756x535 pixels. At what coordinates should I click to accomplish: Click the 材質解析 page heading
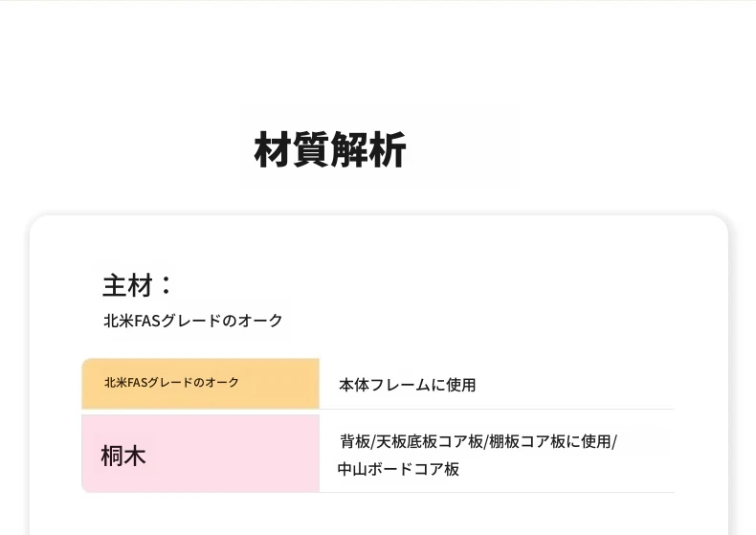click(x=330, y=150)
